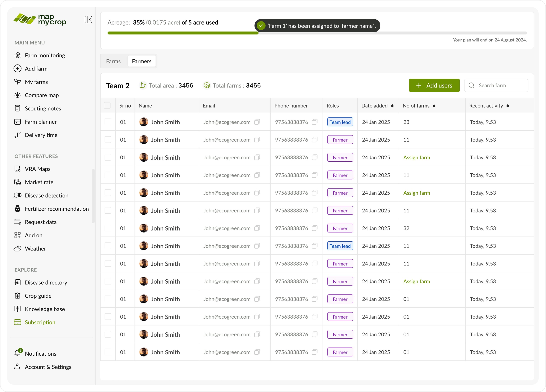Sort by No of farms column
The height and width of the screenshot is (392, 546).
pos(434,106)
